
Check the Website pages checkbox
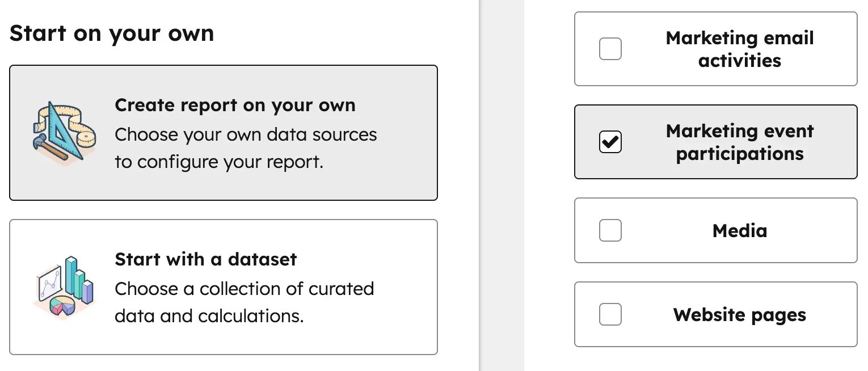coord(610,315)
